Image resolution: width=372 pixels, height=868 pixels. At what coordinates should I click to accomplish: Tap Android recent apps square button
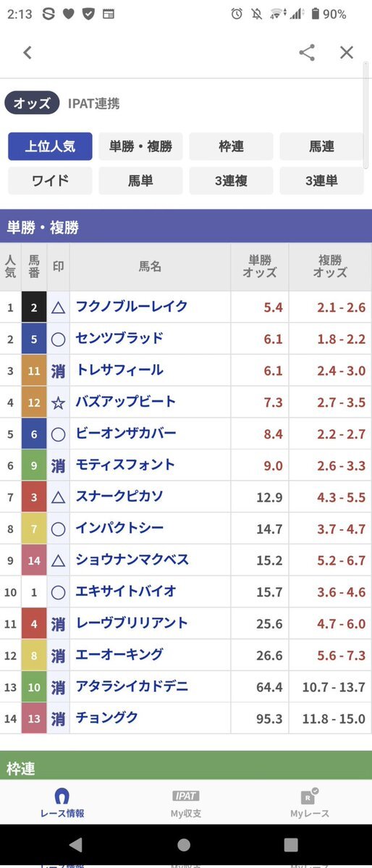tap(291, 845)
